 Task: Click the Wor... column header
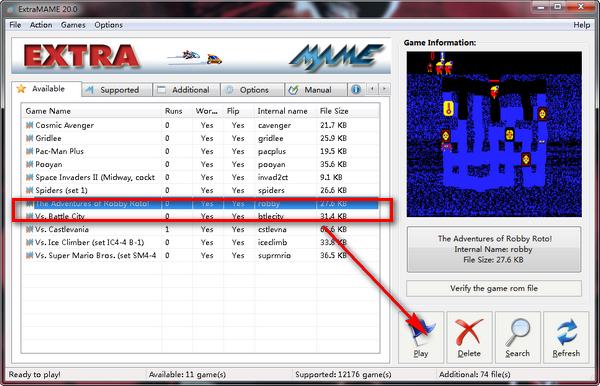pos(207,111)
